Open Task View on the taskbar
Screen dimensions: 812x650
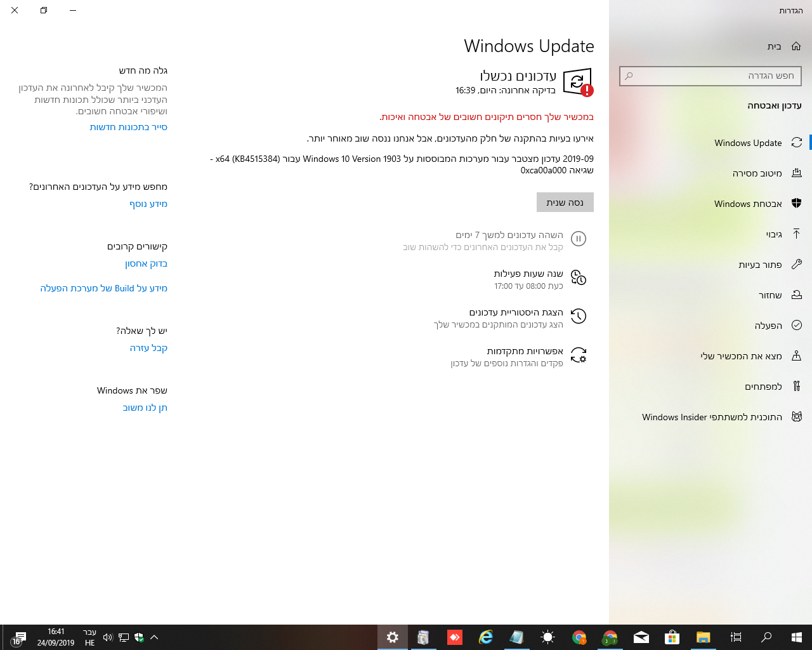[x=736, y=637]
